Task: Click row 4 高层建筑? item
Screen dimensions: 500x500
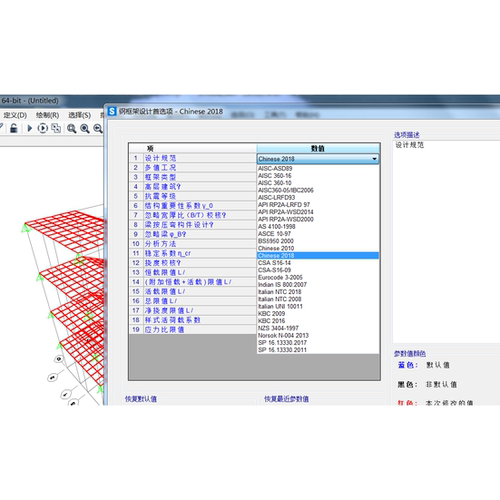Action: pos(200,187)
